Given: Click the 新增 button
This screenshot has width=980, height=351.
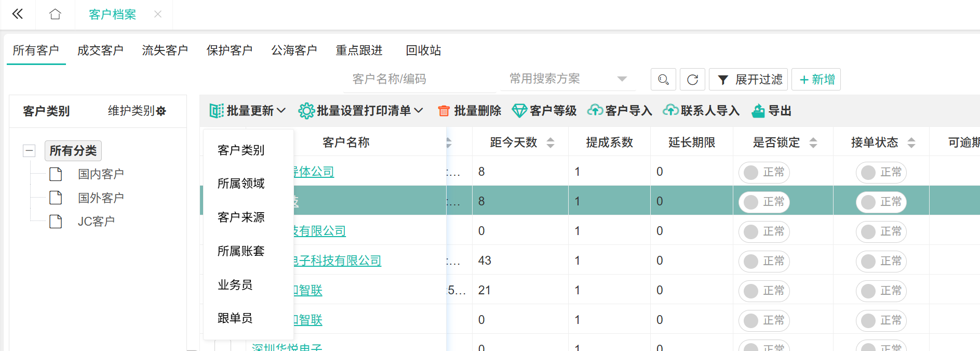Looking at the screenshot, I should coord(817,80).
